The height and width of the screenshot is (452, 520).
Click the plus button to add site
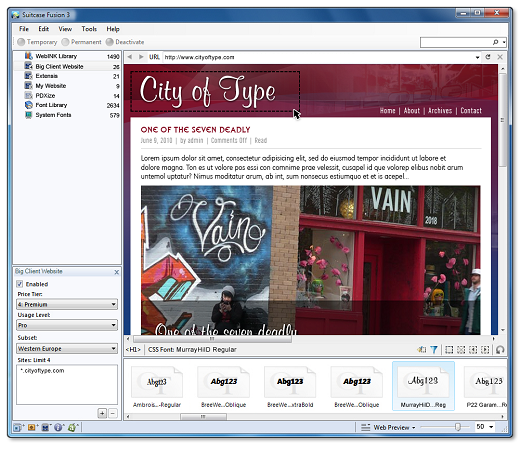click(102, 413)
